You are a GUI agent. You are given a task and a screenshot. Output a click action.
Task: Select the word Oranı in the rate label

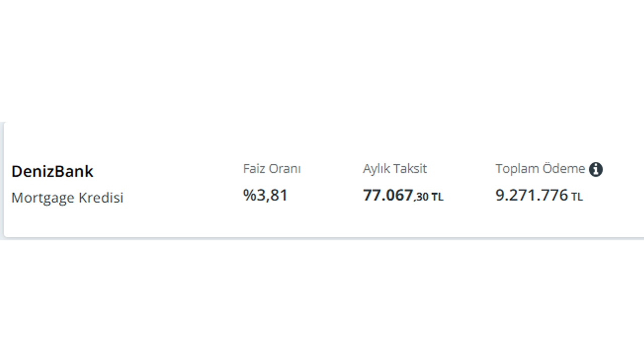pos(285,169)
